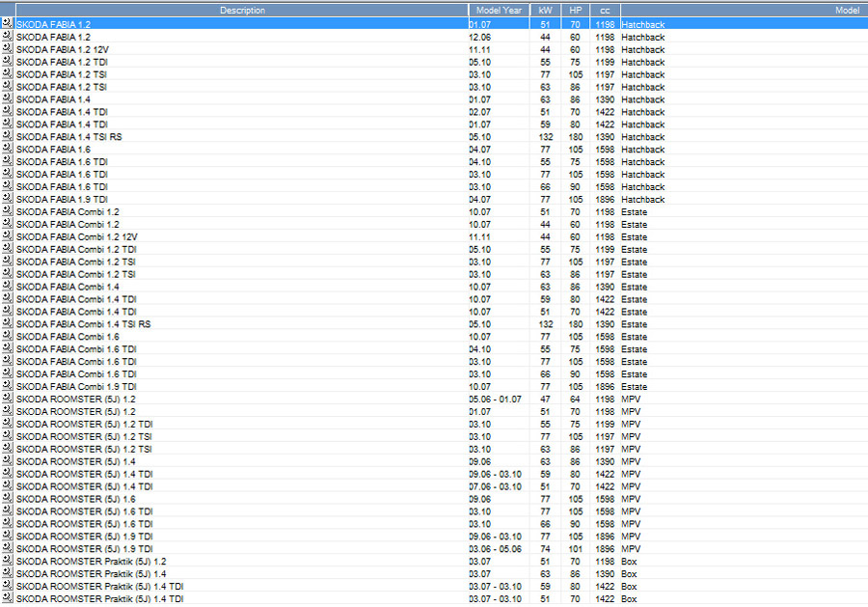Click the icon of the 66 kW ROOMSTER 1.6 TDI
This screenshot has height=607, width=868.
(7, 523)
